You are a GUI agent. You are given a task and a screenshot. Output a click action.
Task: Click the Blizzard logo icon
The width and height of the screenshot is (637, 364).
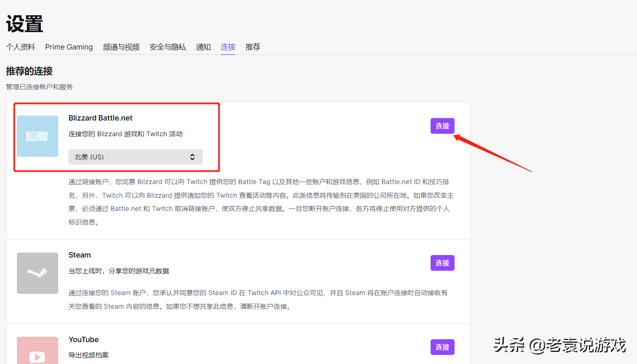[x=38, y=136]
